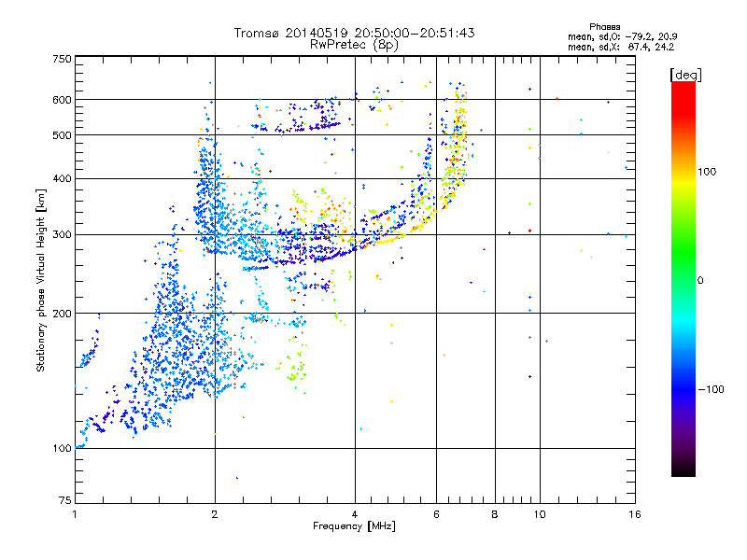This screenshot has height=560, width=747.
Task: Click the "Frequency [MHz]" axis label
Action: [354, 526]
